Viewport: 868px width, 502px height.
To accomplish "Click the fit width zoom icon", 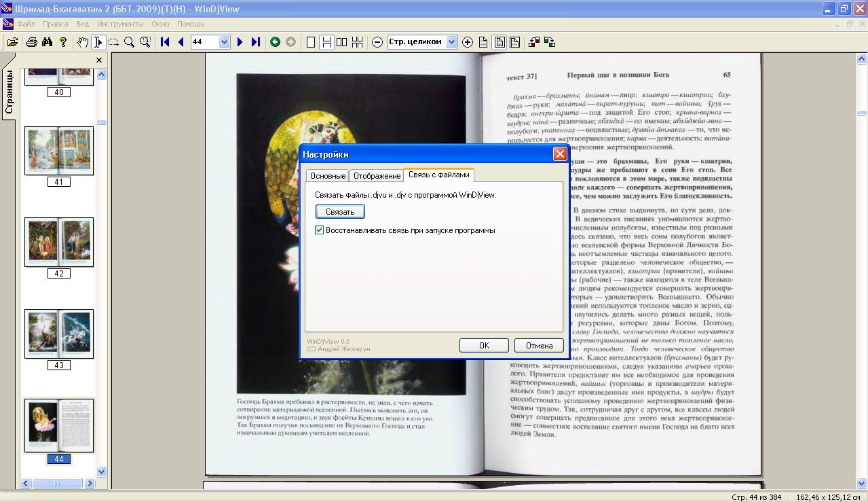I will point(514,42).
